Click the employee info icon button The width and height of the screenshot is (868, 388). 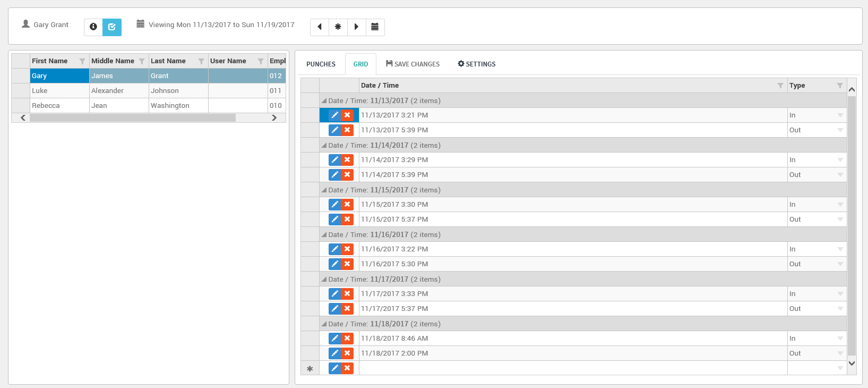[93, 27]
